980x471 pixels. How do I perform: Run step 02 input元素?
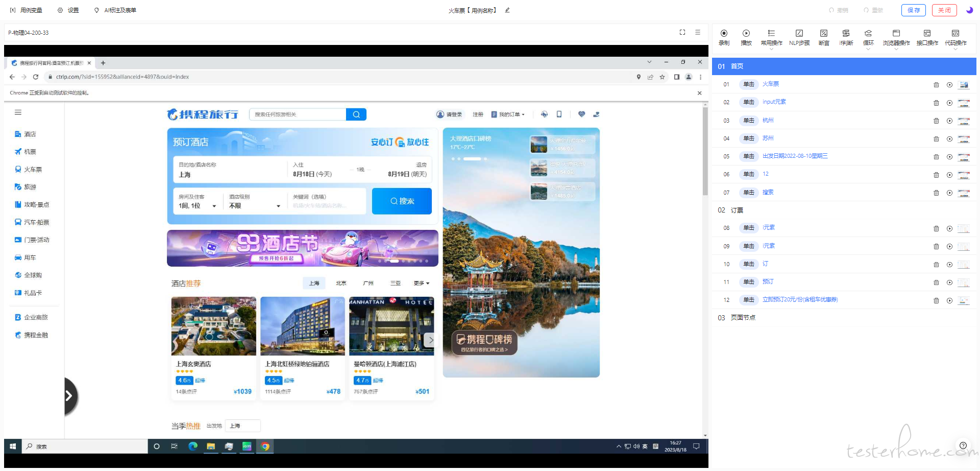(x=949, y=103)
